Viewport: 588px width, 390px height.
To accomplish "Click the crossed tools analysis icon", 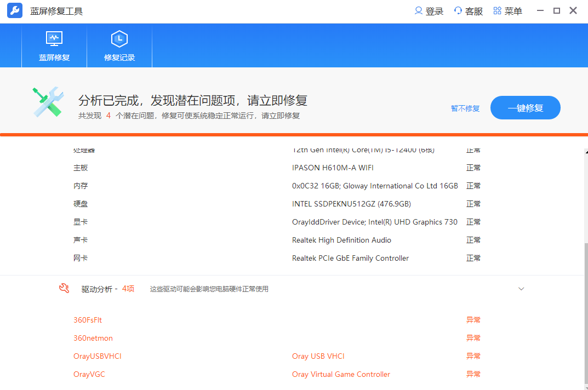I will click(48, 102).
